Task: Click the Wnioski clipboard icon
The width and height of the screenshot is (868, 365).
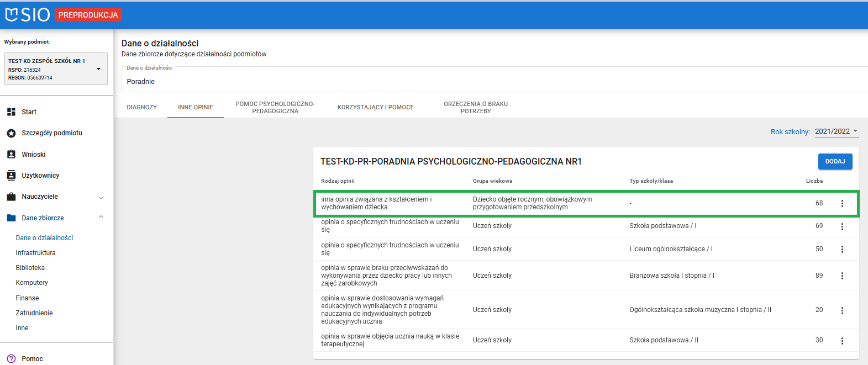Action: 11,155
